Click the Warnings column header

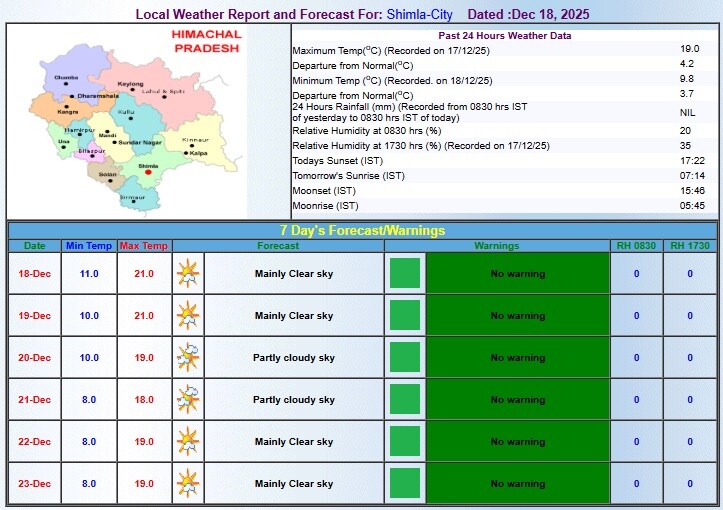click(x=497, y=245)
